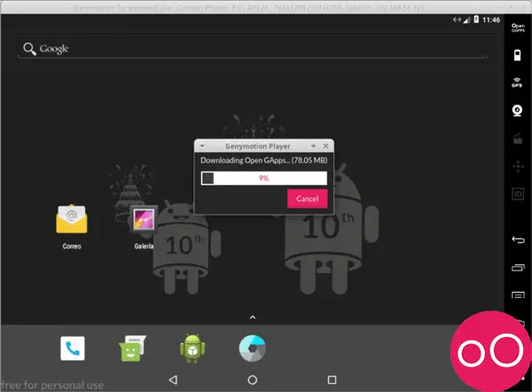The image size is (532, 392).
Task: Launch the Messaging app from the dock
Action: click(132, 349)
